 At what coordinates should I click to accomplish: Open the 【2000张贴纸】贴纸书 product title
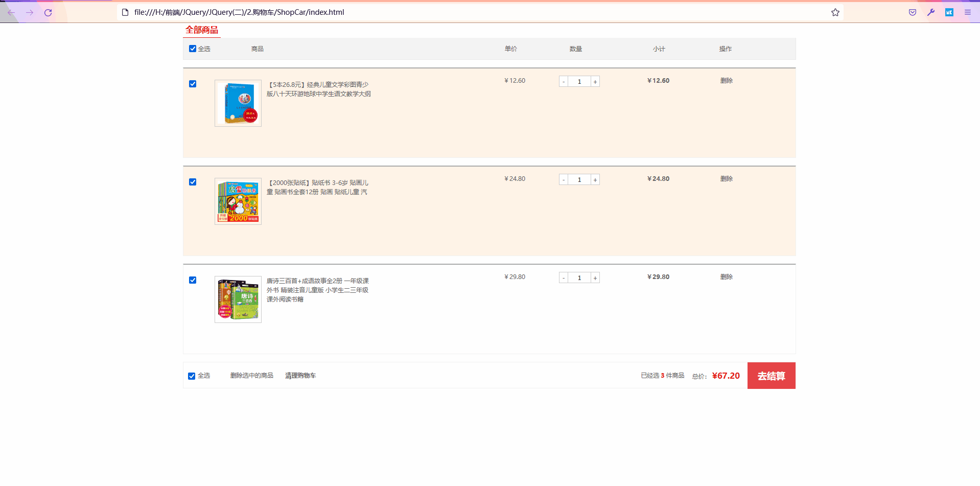tap(317, 188)
